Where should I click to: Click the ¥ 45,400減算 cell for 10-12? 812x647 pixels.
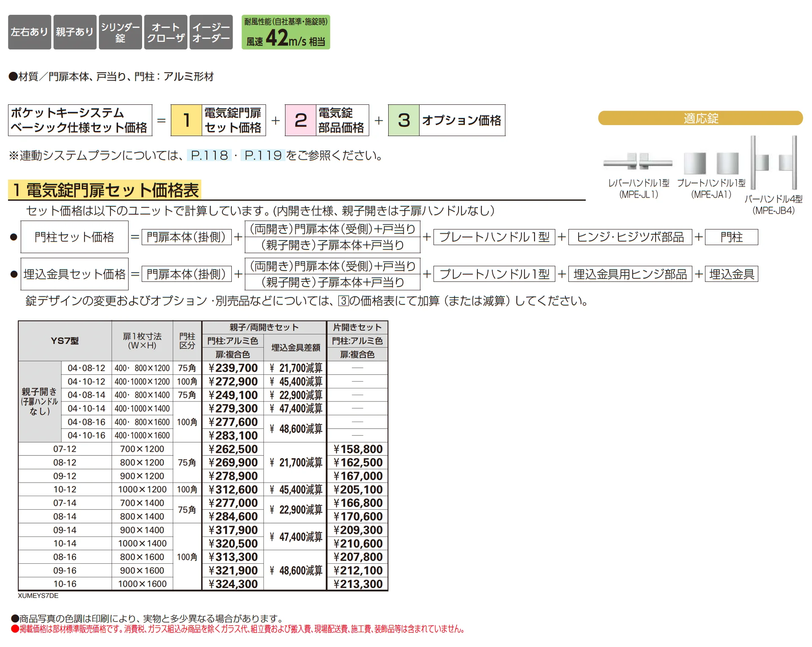[x=296, y=490]
